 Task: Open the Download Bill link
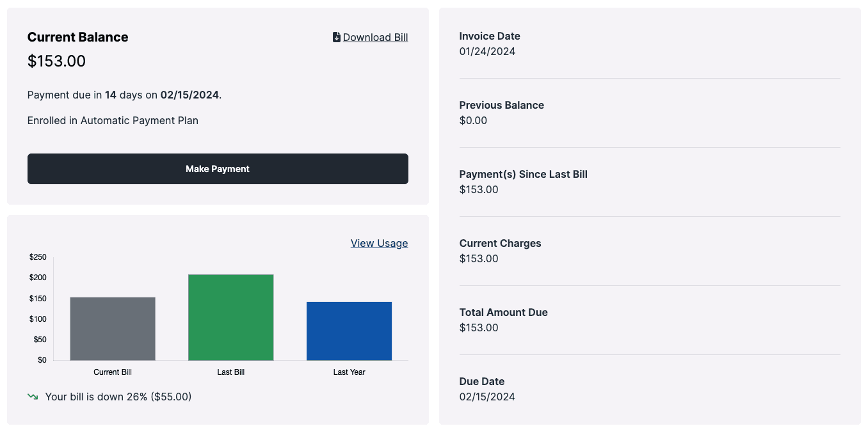[375, 37]
